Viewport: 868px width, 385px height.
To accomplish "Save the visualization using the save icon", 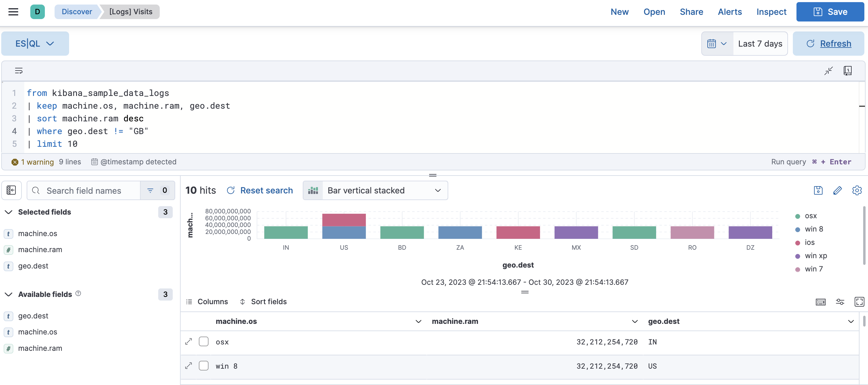I will click(x=818, y=190).
